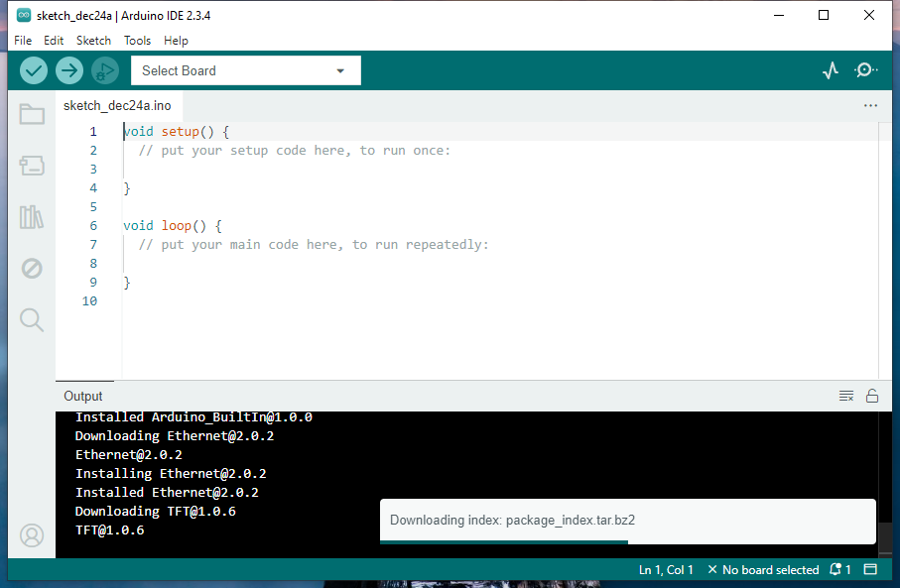
Task: Open the Boards Manager sidebar
Action: coord(32,166)
